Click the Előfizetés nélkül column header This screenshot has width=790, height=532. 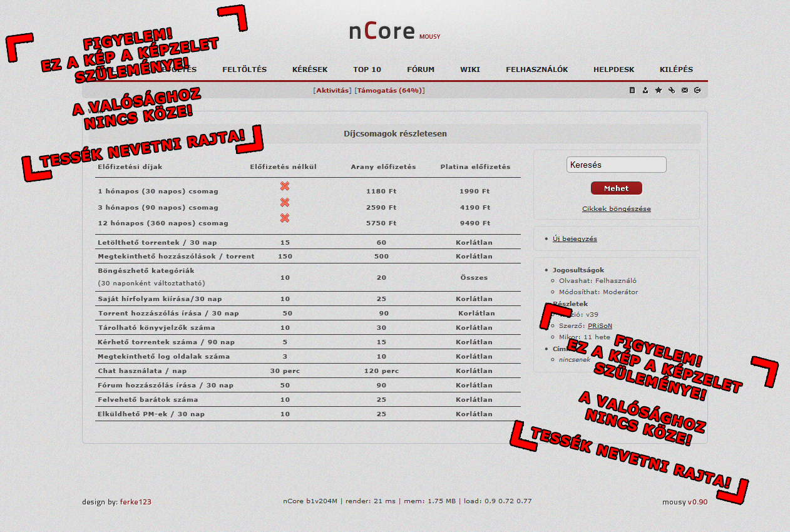coord(283,167)
